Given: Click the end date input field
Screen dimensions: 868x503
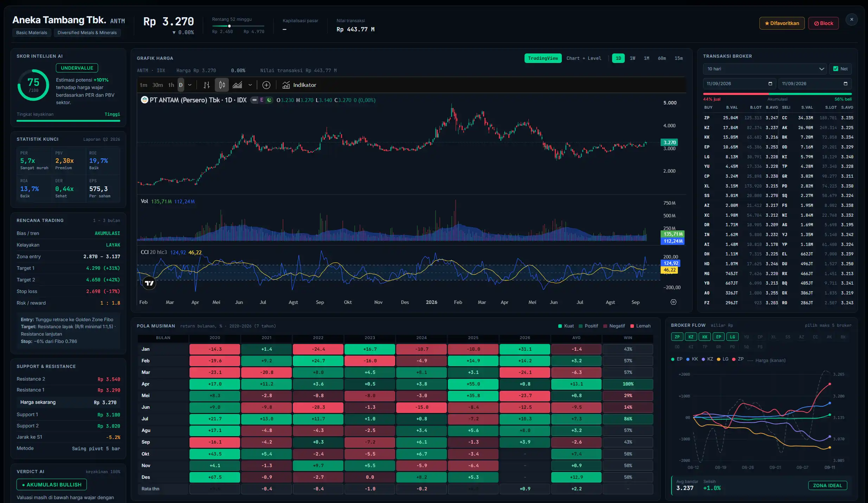Looking at the screenshot, I should pos(815,84).
